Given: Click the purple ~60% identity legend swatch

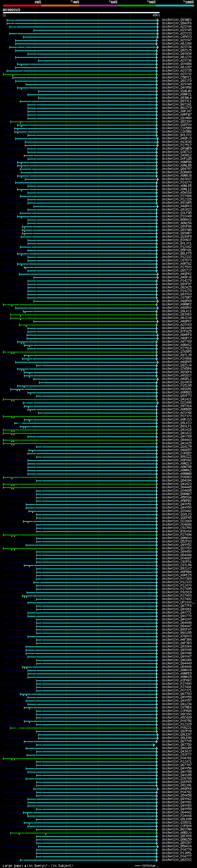Looking at the screenshot, I should [x=99, y=6].
